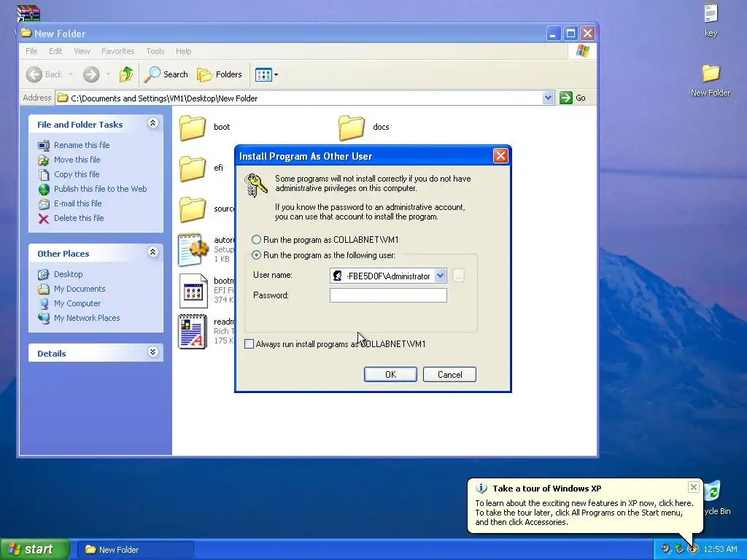The image size is (747, 560).
Task: Select the docs folder icon
Action: pos(352,127)
